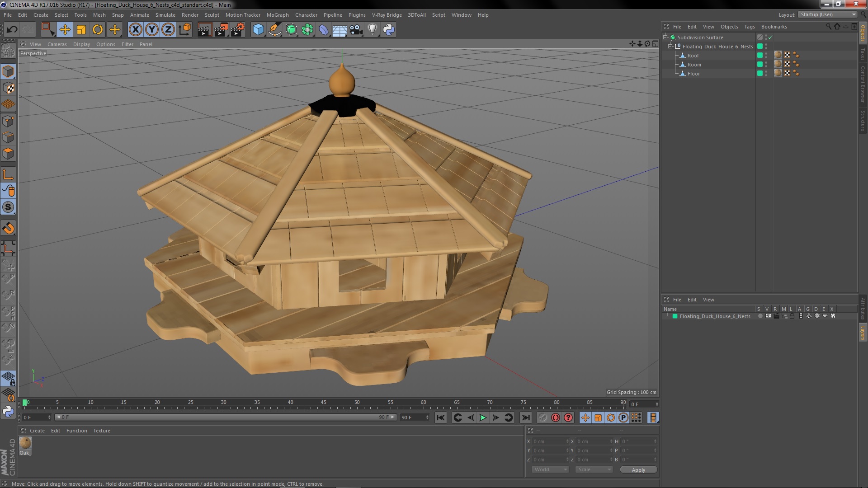
Task: Add a Camera object icon
Action: [x=356, y=30]
